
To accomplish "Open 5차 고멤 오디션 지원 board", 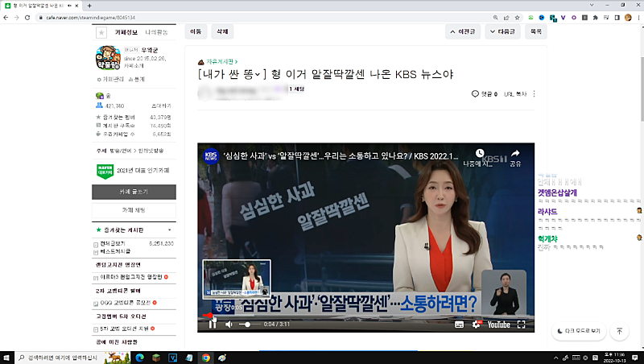I will click(125, 329).
